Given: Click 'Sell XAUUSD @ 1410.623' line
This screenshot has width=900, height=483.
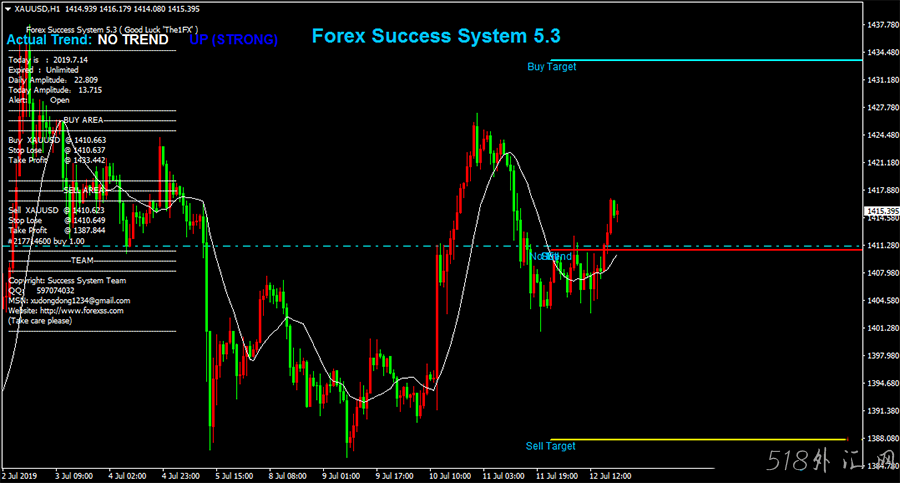Looking at the screenshot, I should pos(56,210).
